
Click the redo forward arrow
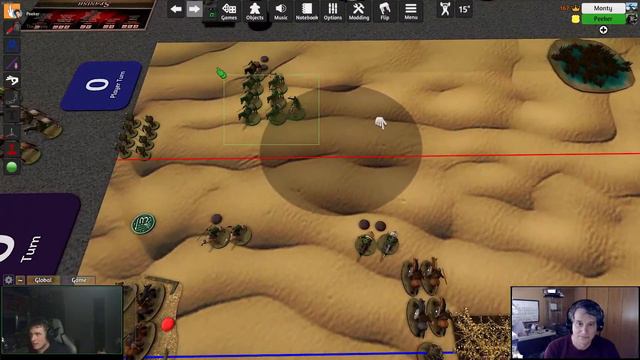tap(194, 9)
